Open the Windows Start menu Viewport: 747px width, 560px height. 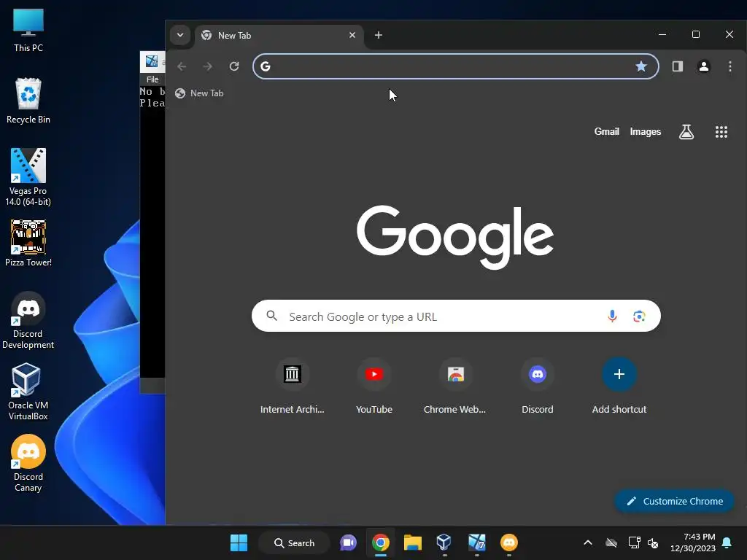pyautogui.click(x=239, y=542)
